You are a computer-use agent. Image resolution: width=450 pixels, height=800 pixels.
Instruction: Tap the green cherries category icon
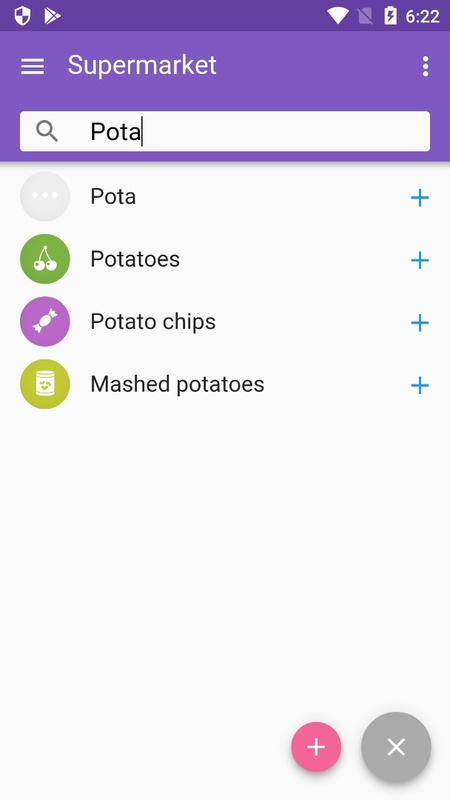pos(45,259)
